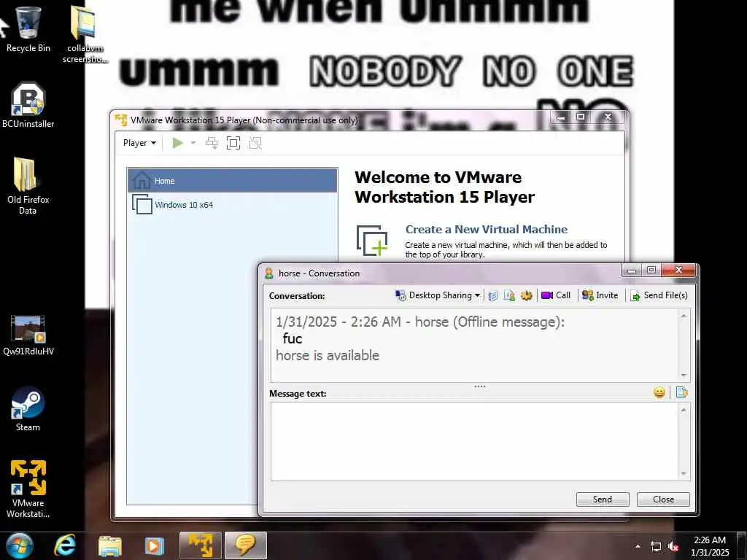Click the Close button in conversation window
The width and height of the screenshot is (747, 560).
pos(663,499)
